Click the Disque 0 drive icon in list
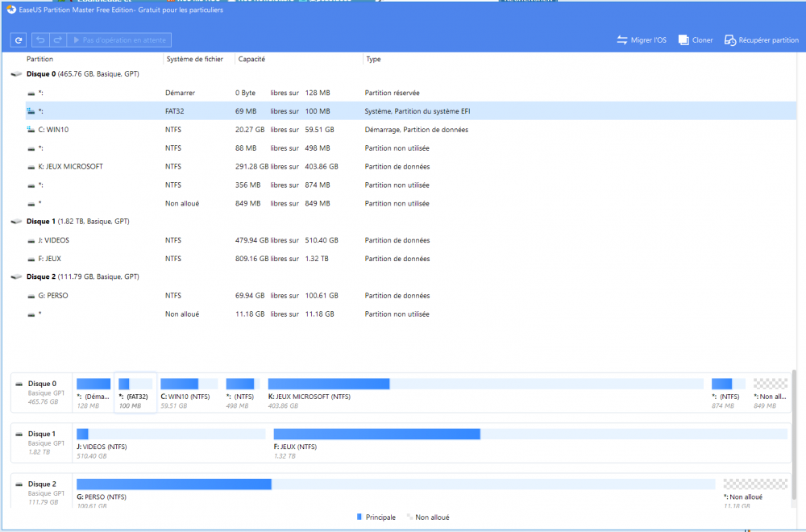Screen dimensions: 806x532 click(x=16, y=74)
